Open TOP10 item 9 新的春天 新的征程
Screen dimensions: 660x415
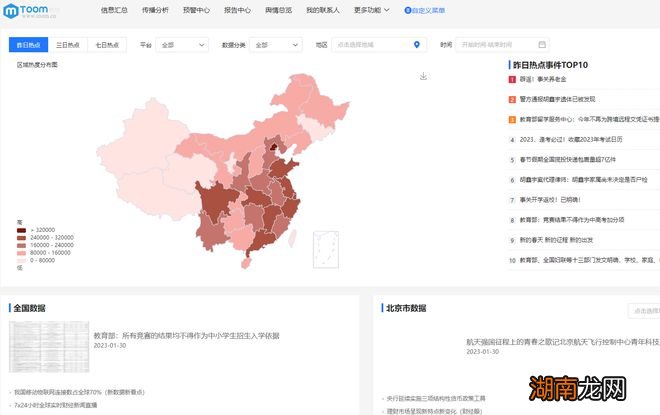tap(556, 240)
